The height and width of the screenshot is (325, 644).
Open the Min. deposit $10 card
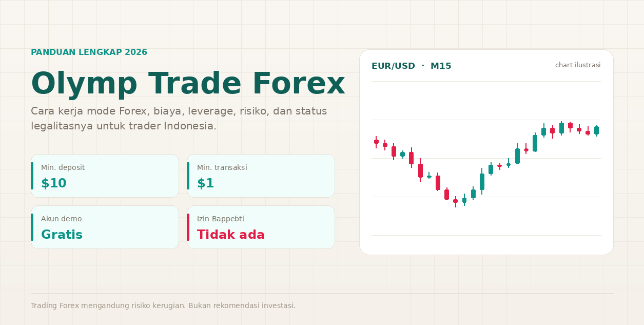pos(105,176)
